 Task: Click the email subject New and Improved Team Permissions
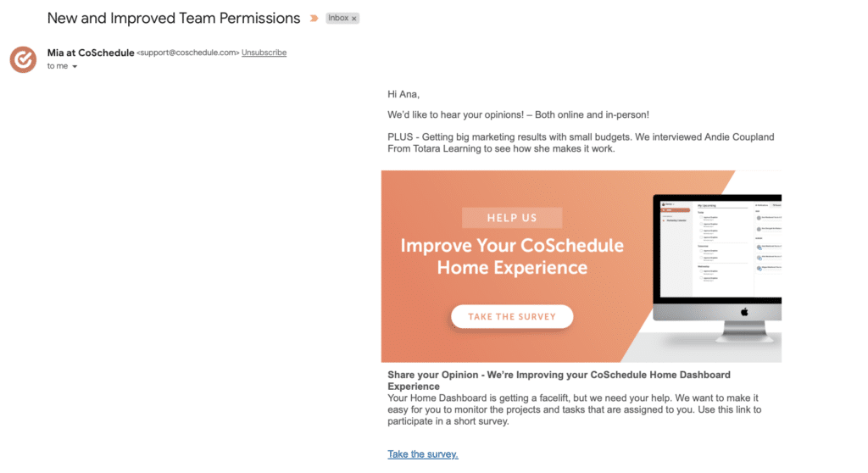[x=174, y=19]
